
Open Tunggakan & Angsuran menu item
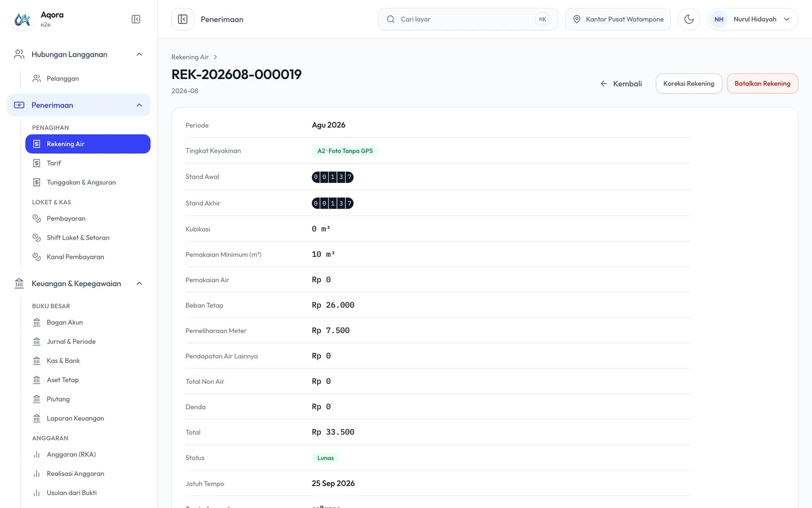[x=87, y=182]
